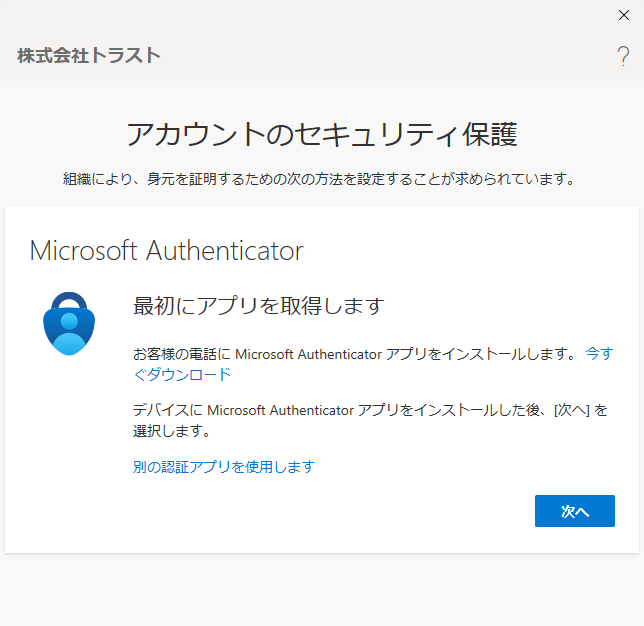Click the デバイスに Microsoft Authenticator instruction text

370,420
